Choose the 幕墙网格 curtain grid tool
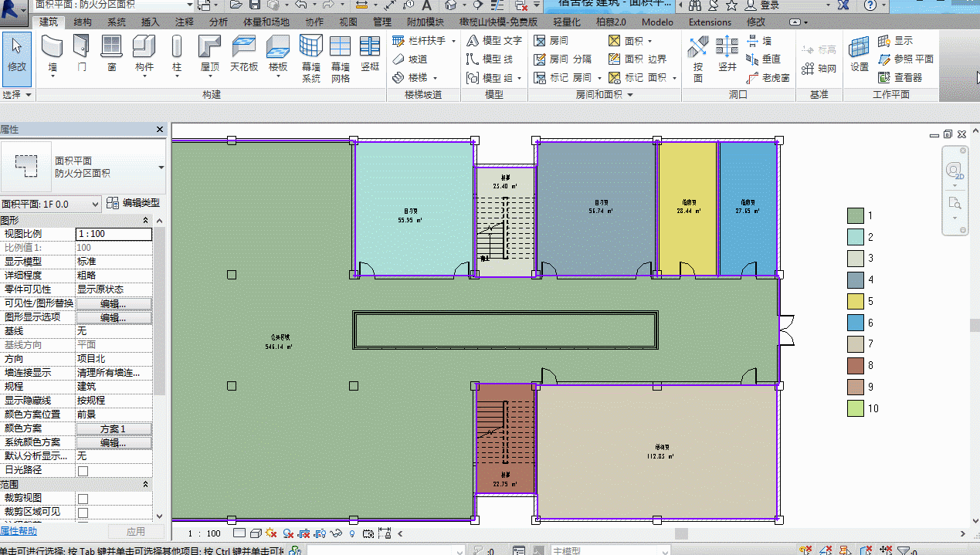This screenshot has height=555, width=980. pos(340,59)
